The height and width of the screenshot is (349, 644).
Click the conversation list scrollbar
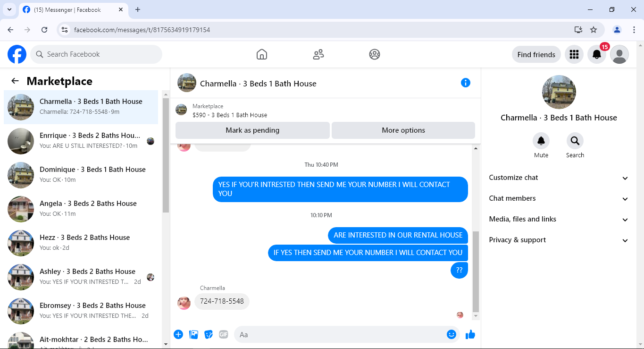[x=166, y=156]
